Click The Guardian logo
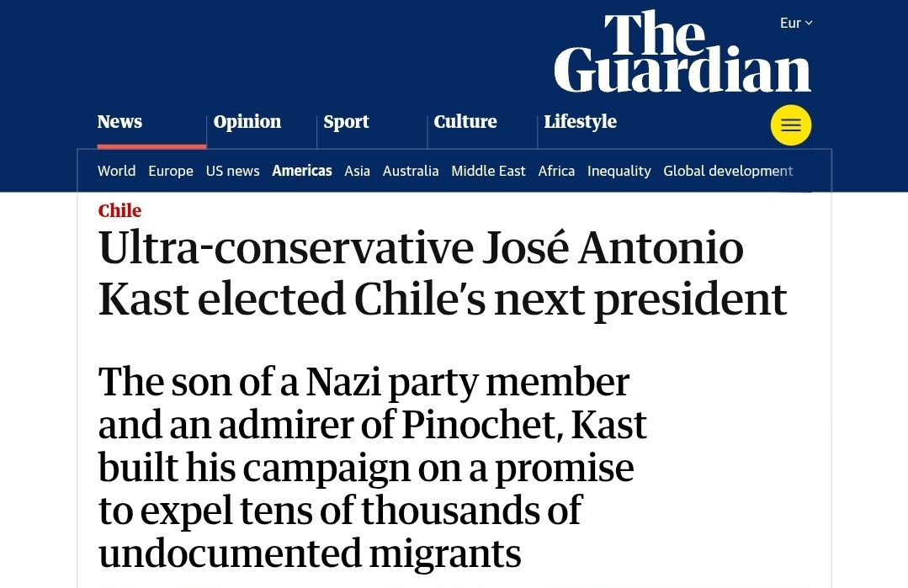The height and width of the screenshot is (588, 908). 682,52
